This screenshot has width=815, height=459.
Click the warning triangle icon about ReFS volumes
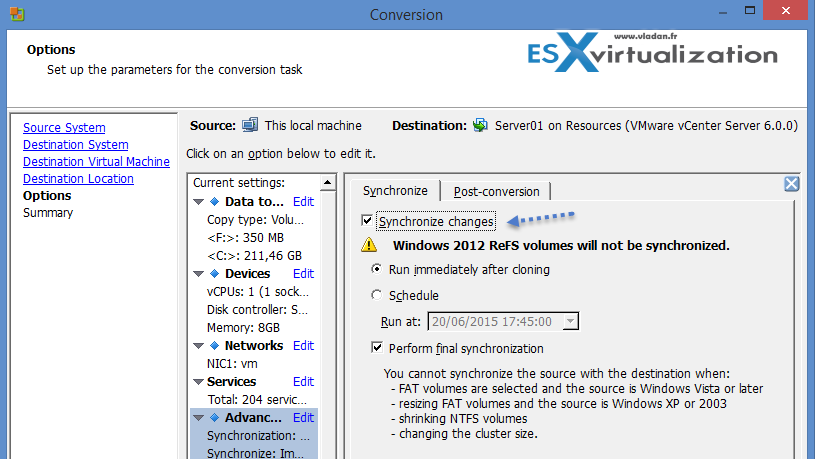[369, 245]
